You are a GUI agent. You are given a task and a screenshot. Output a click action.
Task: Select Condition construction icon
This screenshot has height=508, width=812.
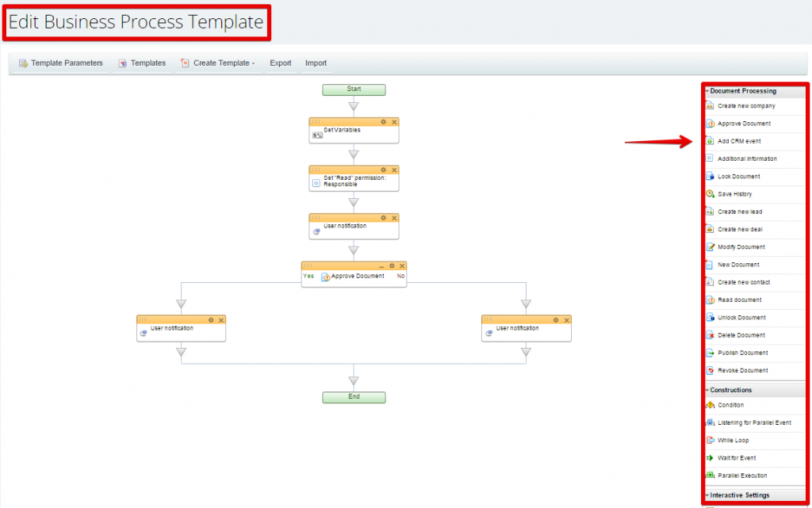click(710, 405)
